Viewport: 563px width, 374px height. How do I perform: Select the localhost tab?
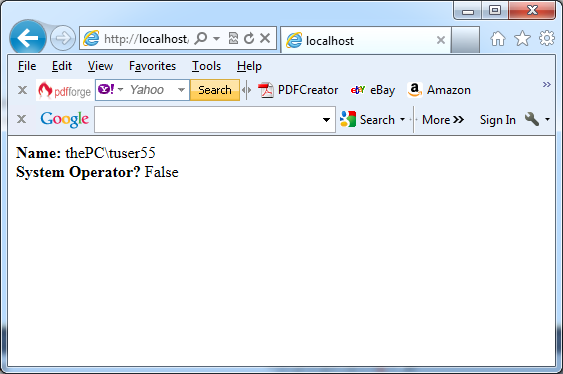tap(366, 40)
